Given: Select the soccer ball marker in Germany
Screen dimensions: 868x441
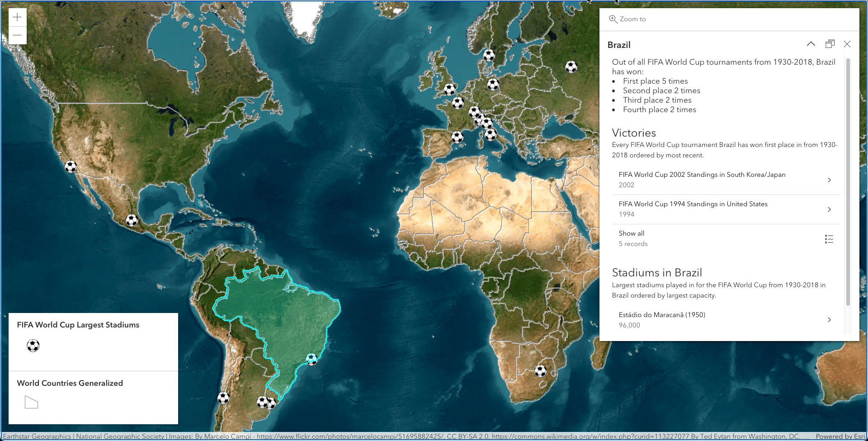Looking at the screenshot, I should coord(493,84).
